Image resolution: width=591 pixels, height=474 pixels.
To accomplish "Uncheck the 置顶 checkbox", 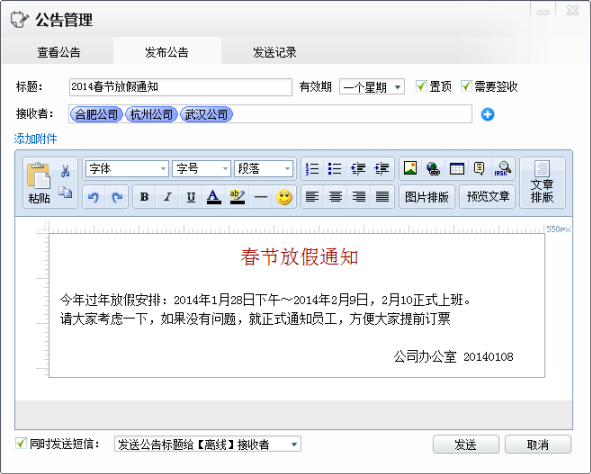I will coord(421,86).
